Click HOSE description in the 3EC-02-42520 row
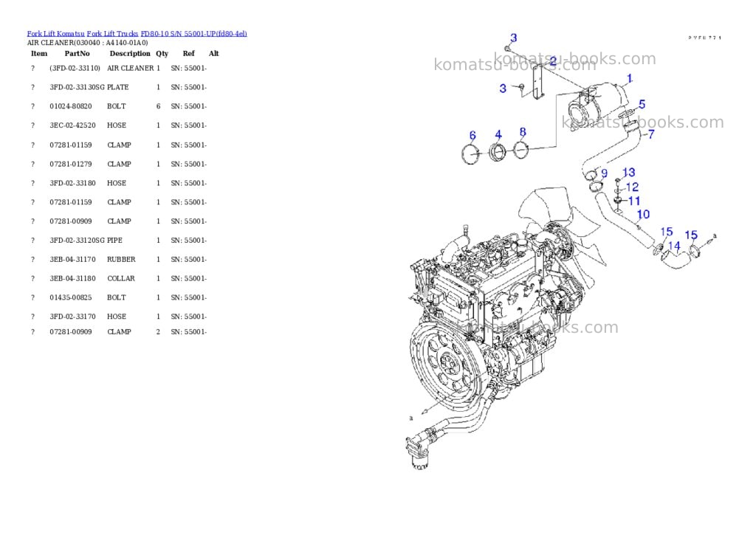 pyautogui.click(x=116, y=125)
